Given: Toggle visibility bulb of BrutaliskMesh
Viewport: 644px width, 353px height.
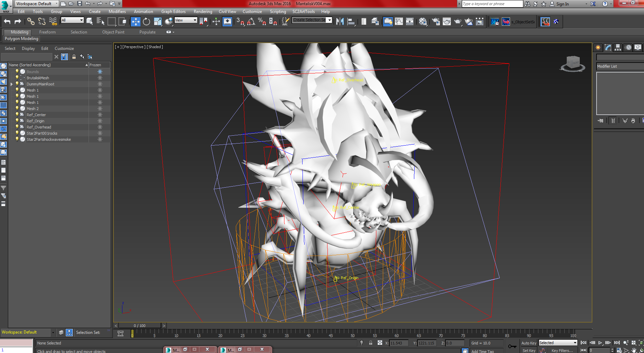Looking at the screenshot, I should tap(17, 78).
